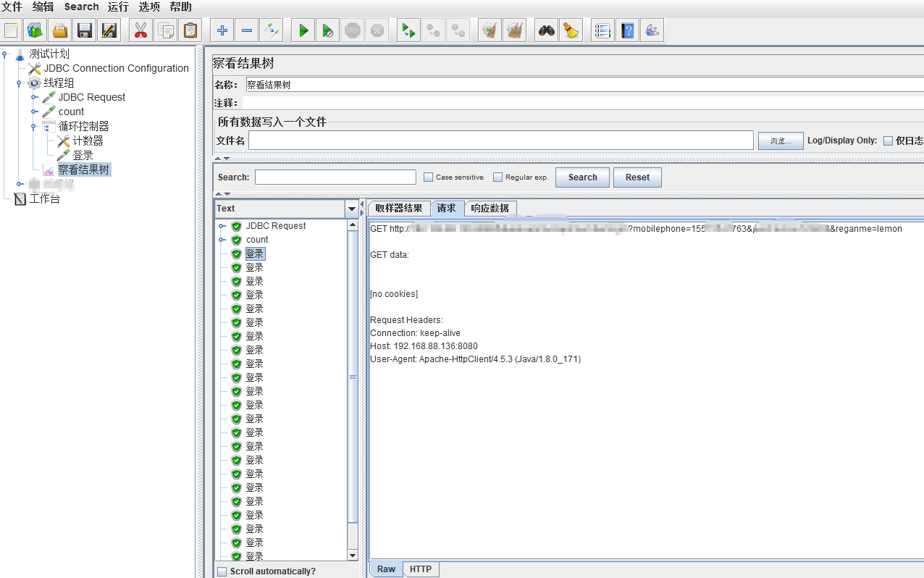Image resolution: width=924 pixels, height=578 pixels.
Task: Click the Save test plan icon
Action: coord(85,30)
